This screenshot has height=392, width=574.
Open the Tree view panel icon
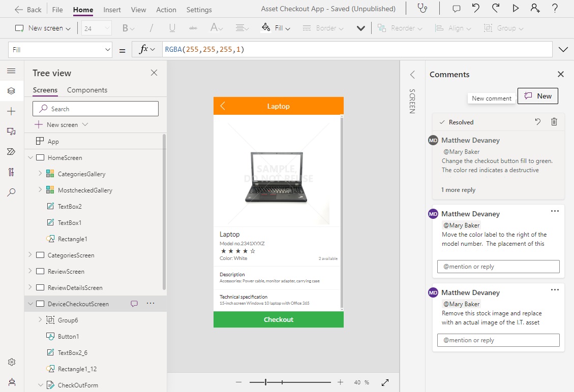tap(11, 91)
